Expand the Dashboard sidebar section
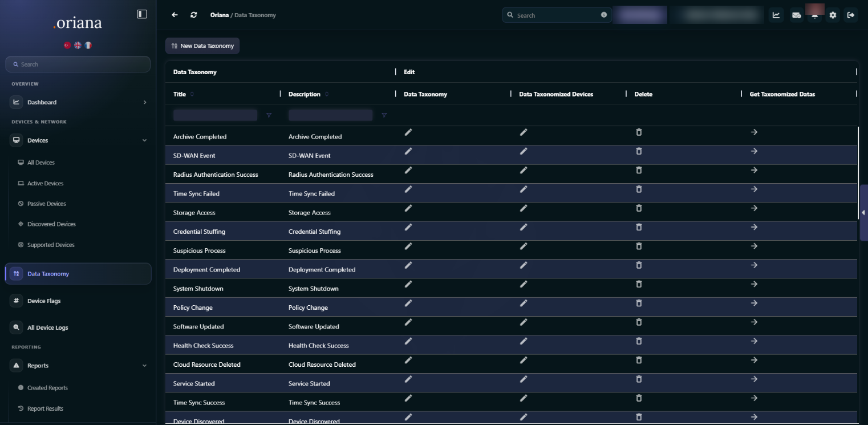The image size is (868, 425). (145, 103)
